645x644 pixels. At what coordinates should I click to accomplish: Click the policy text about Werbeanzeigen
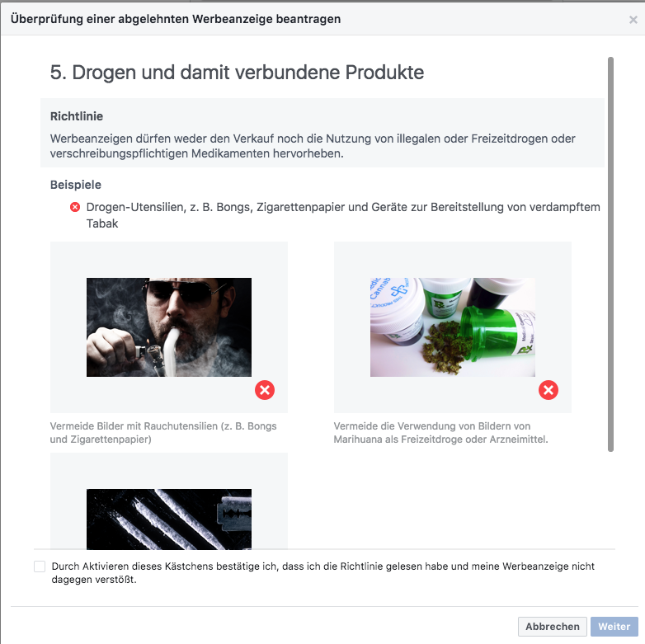(x=313, y=146)
